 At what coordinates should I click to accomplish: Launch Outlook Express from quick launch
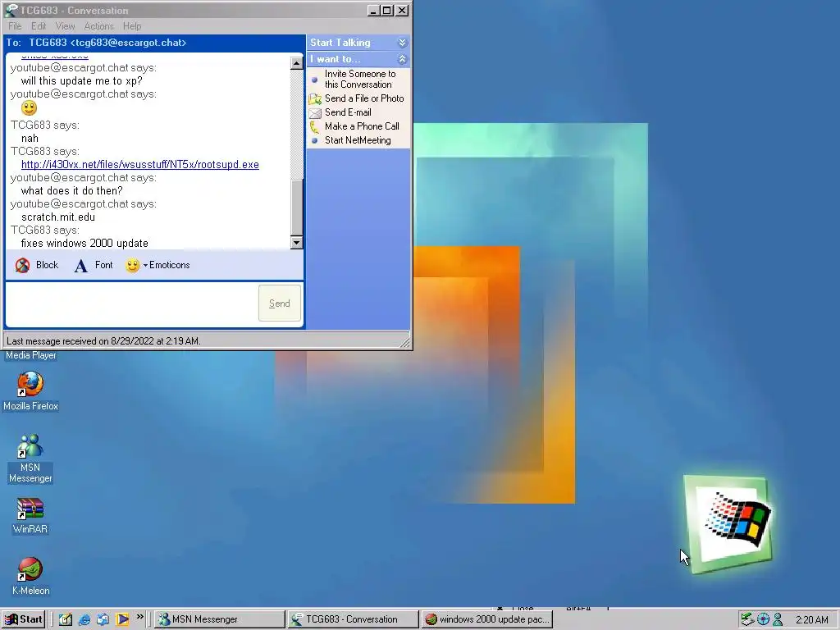(x=103, y=619)
